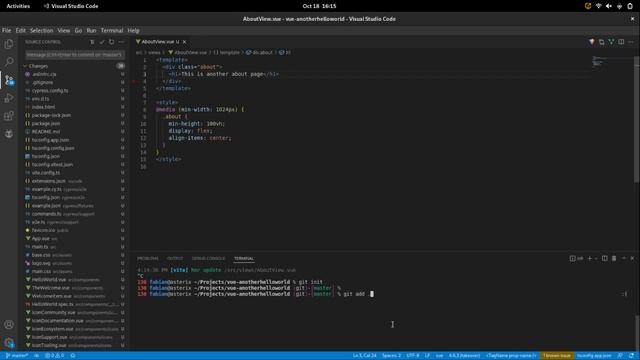Viewport: 640px width, 360px height.
Task: Click the Spaces: 2 indentation setting
Action: [x=391, y=356]
